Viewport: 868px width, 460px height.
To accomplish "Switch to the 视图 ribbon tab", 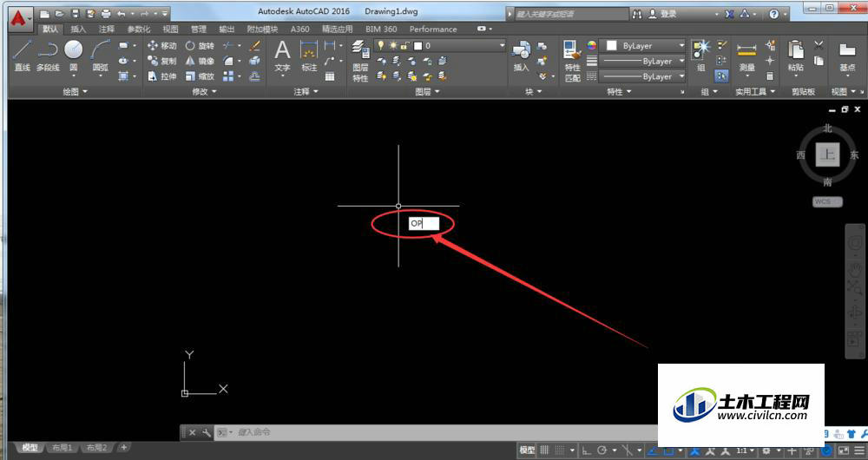I will click(x=170, y=30).
